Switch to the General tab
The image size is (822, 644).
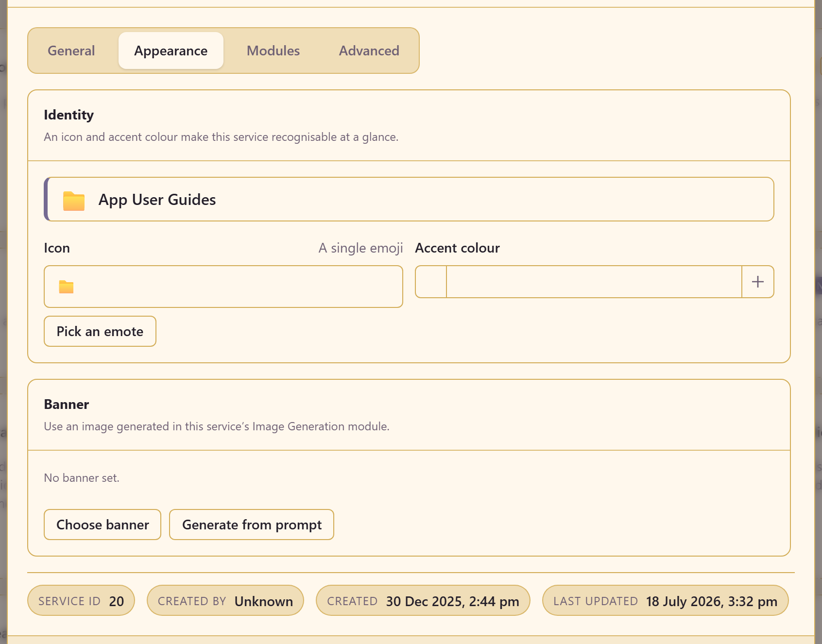(x=71, y=51)
